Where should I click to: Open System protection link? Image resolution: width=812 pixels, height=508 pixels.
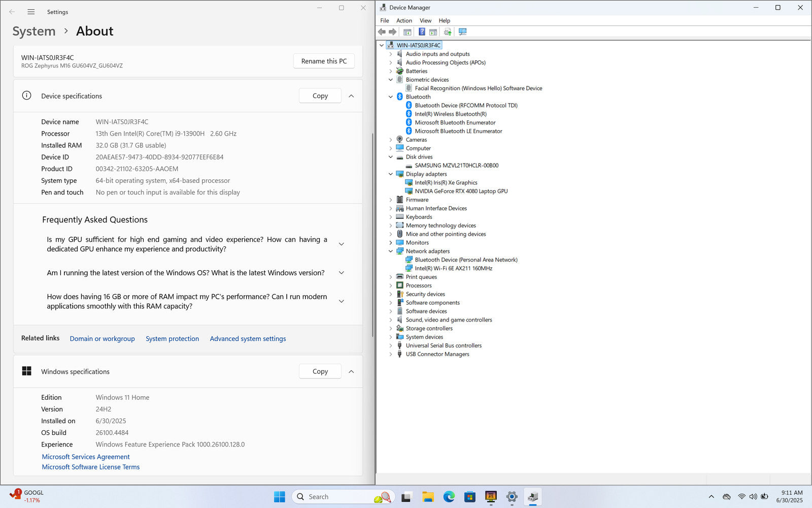(173, 338)
